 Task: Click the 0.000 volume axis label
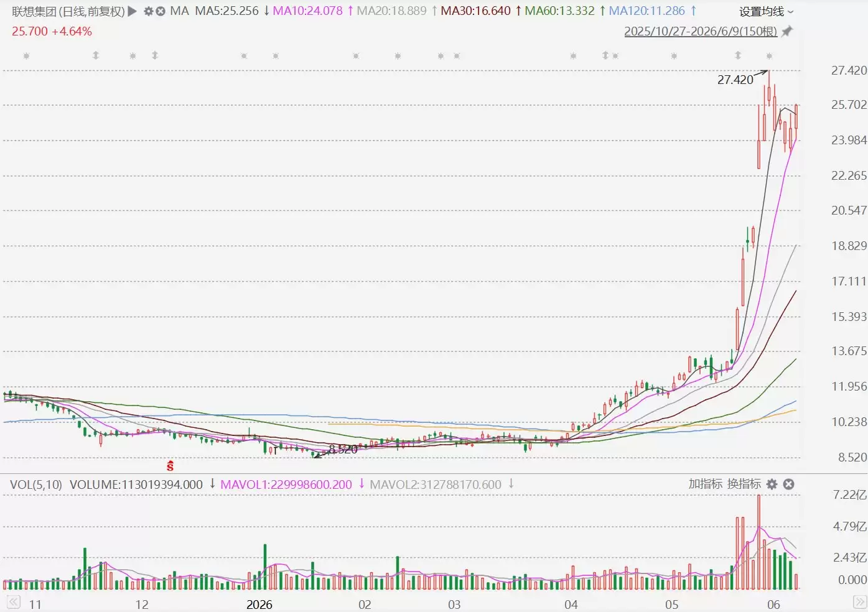pyautogui.click(x=852, y=580)
